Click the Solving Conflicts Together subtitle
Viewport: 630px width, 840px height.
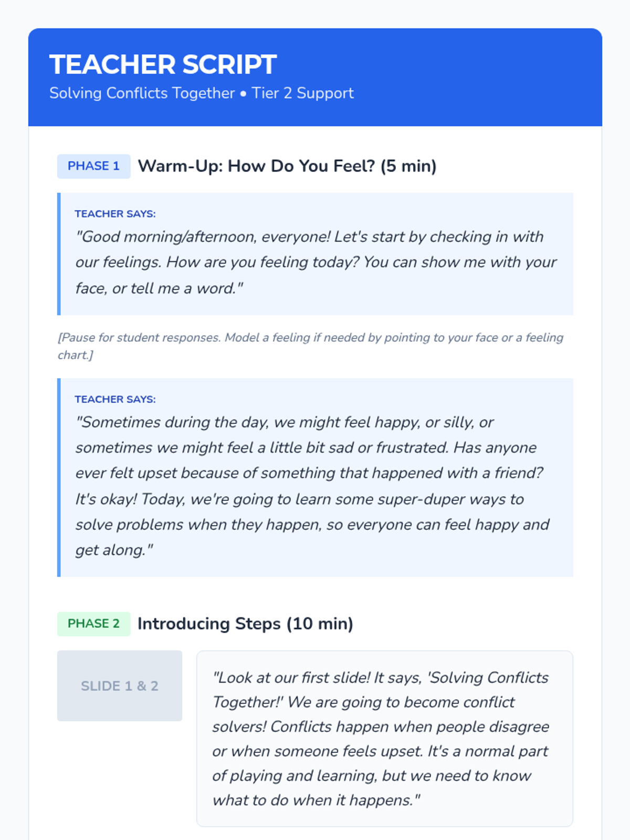tap(142, 93)
